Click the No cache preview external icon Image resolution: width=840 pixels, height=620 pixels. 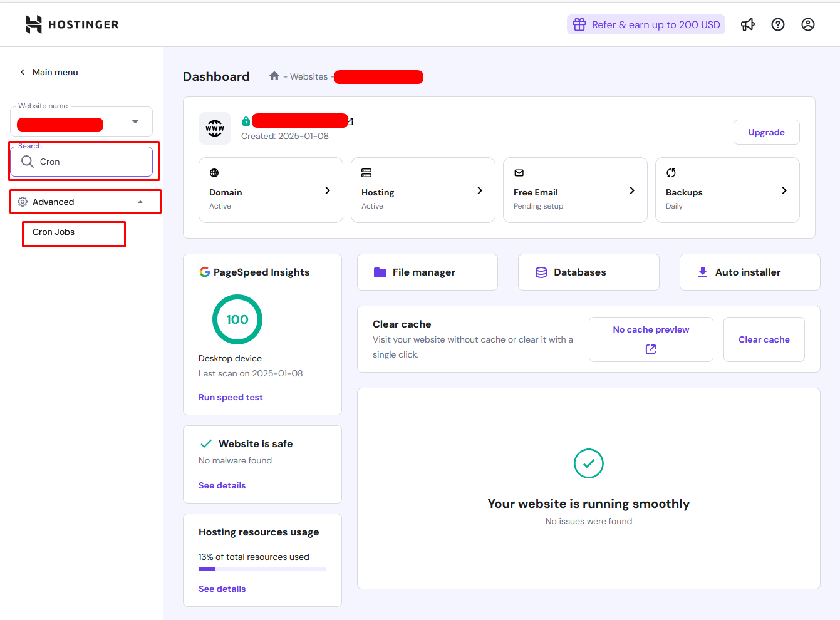651,349
